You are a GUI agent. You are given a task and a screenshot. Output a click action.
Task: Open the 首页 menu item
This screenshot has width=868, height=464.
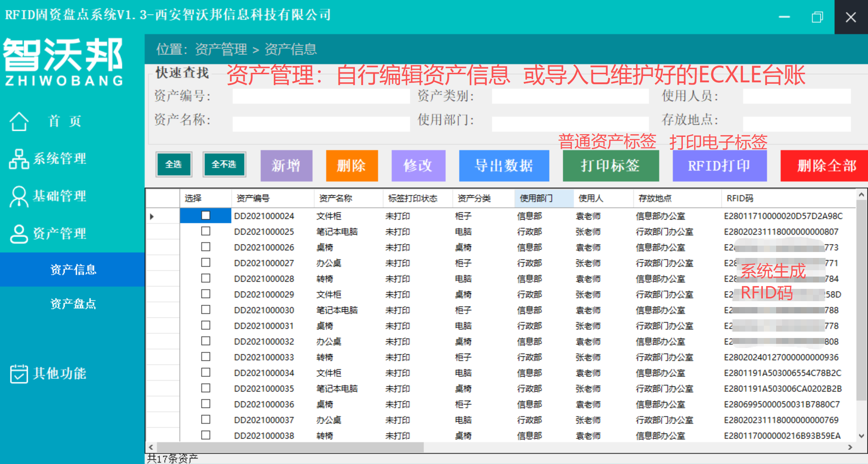coord(65,121)
